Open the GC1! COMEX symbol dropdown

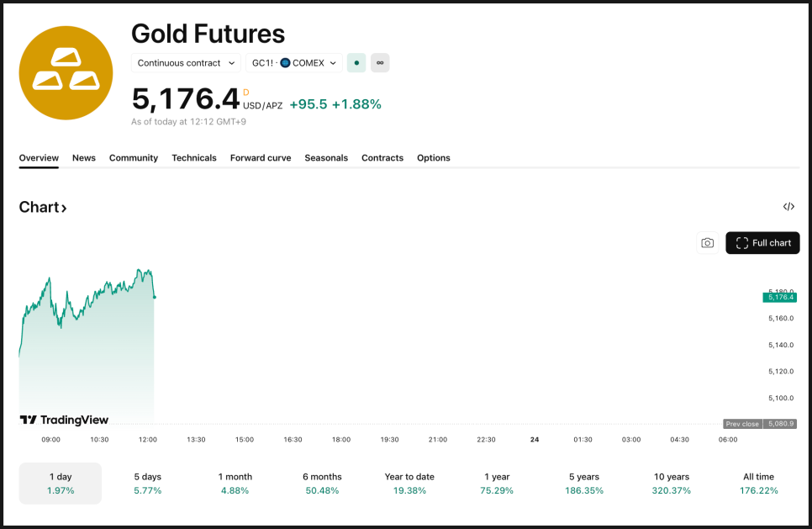pyautogui.click(x=294, y=63)
